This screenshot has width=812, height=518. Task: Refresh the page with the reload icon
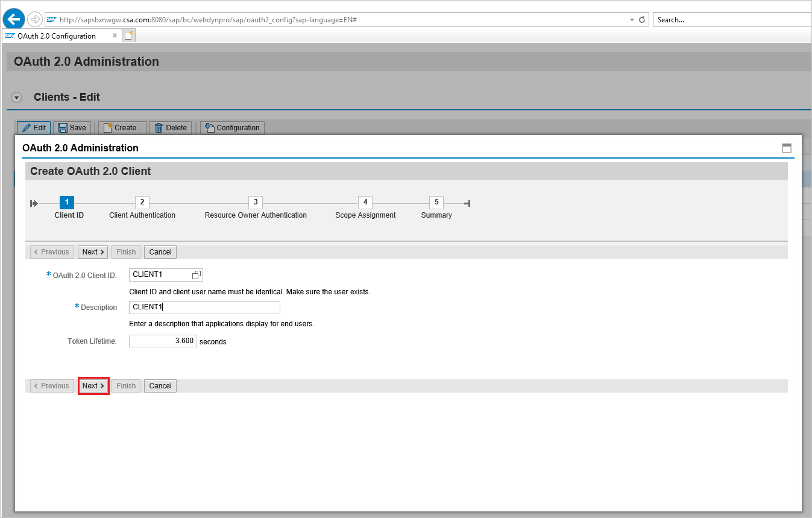641,19
